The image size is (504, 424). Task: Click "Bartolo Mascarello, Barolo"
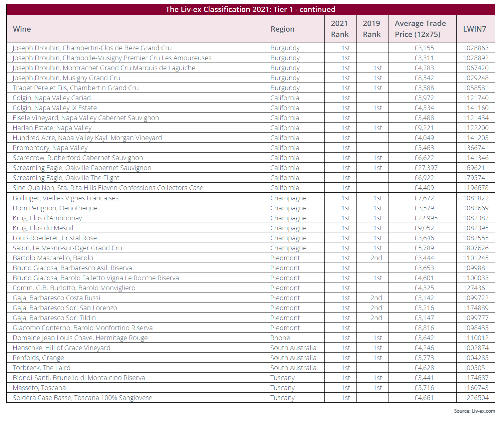53,258
